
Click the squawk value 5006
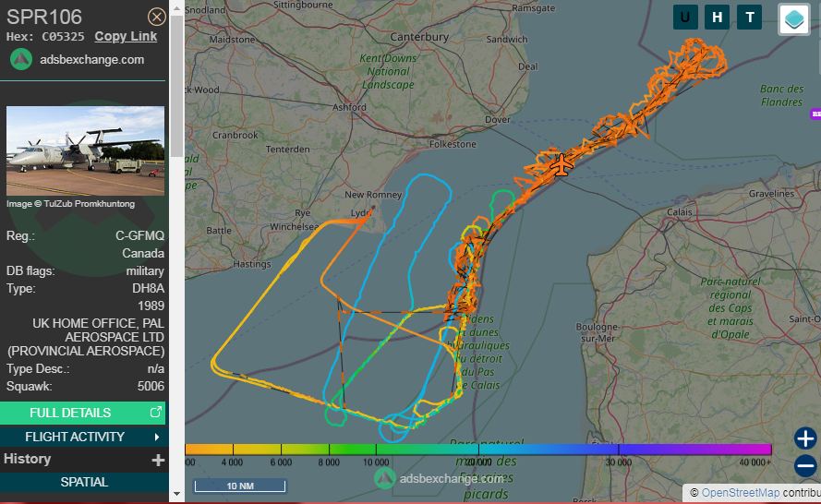tap(151, 386)
